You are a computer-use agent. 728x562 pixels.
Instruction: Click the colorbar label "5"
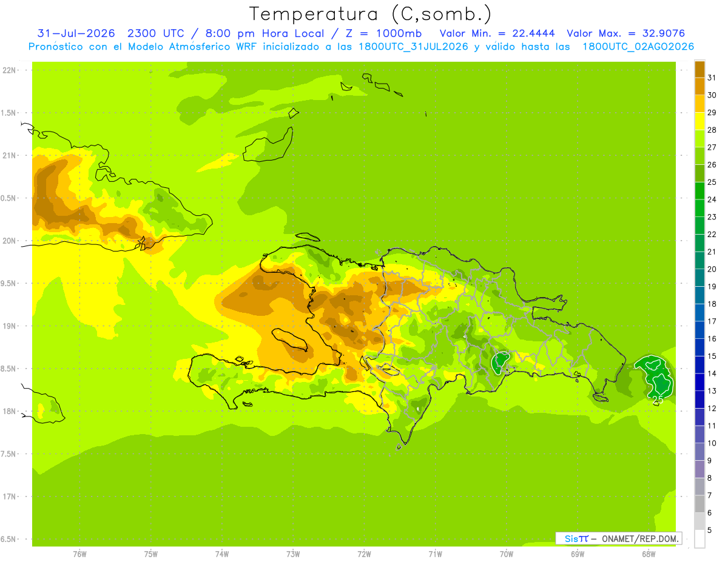point(710,530)
